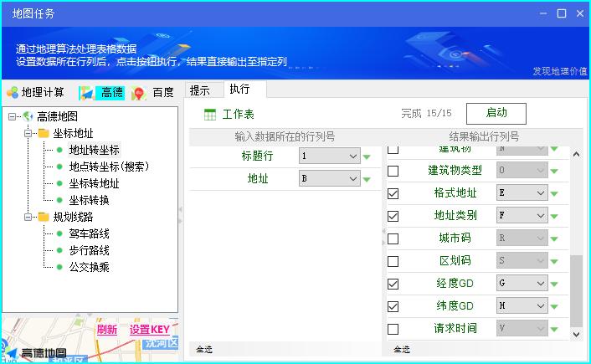Click green arrow beside 城市码 row
Viewport: 591px width, 364px height.
pyautogui.click(x=553, y=238)
